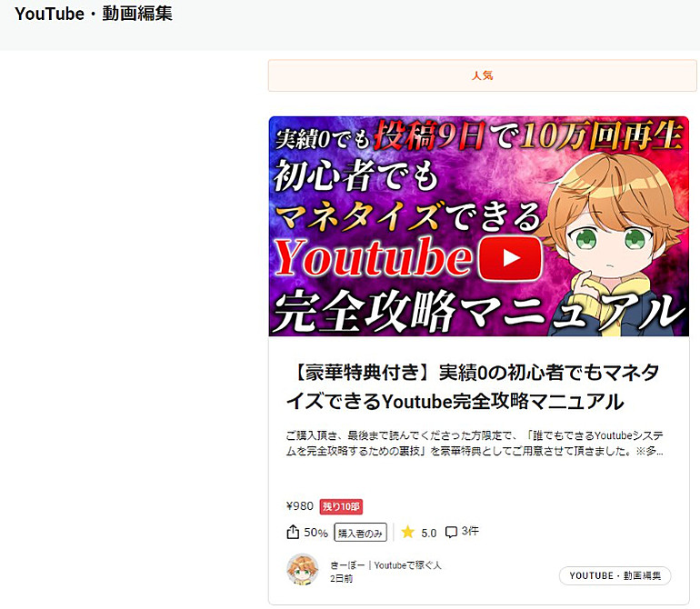
Task: Click the author name きーぼー｜Youtubeで稼ぐ人
Action: [x=385, y=565]
